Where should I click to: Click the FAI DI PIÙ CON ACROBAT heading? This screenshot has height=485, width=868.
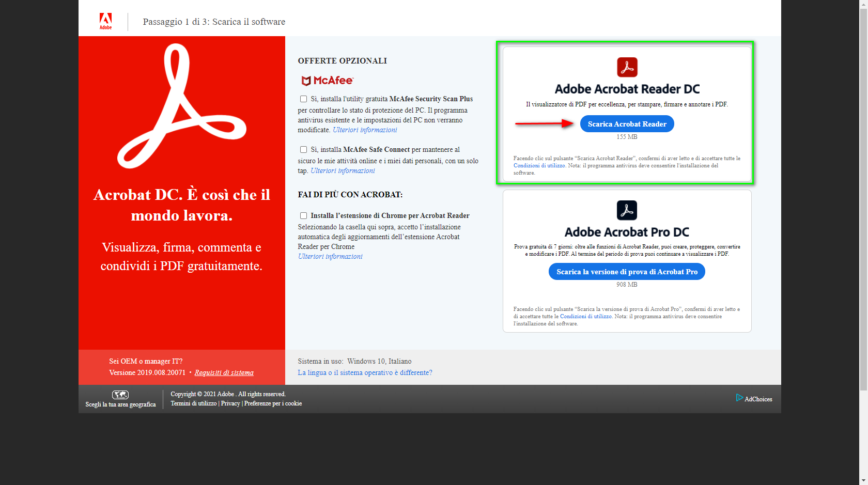(350, 195)
